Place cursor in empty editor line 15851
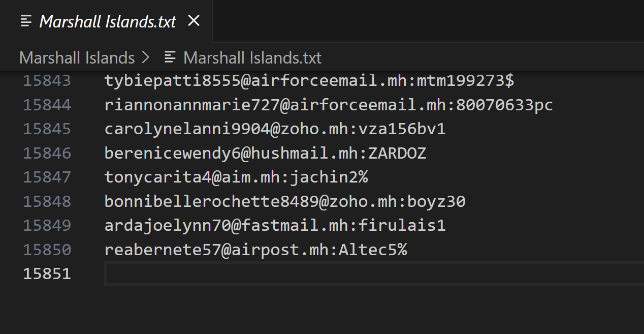Image resolution: width=644 pixels, height=334 pixels. point(356,274)
